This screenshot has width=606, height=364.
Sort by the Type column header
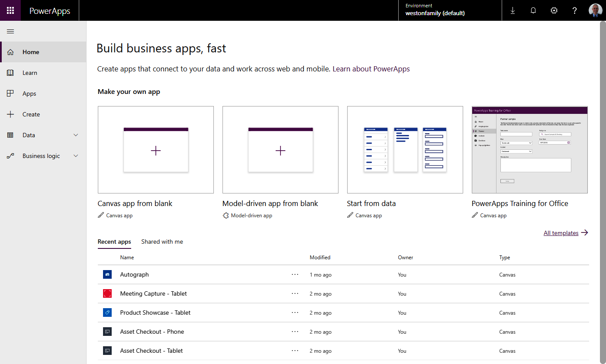(505, 258)
